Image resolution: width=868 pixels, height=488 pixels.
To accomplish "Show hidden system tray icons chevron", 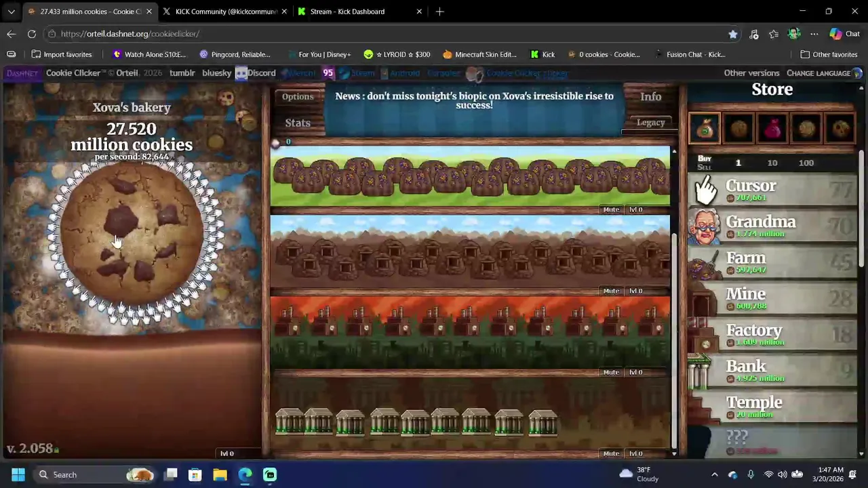I will click(x=714, y=474).
